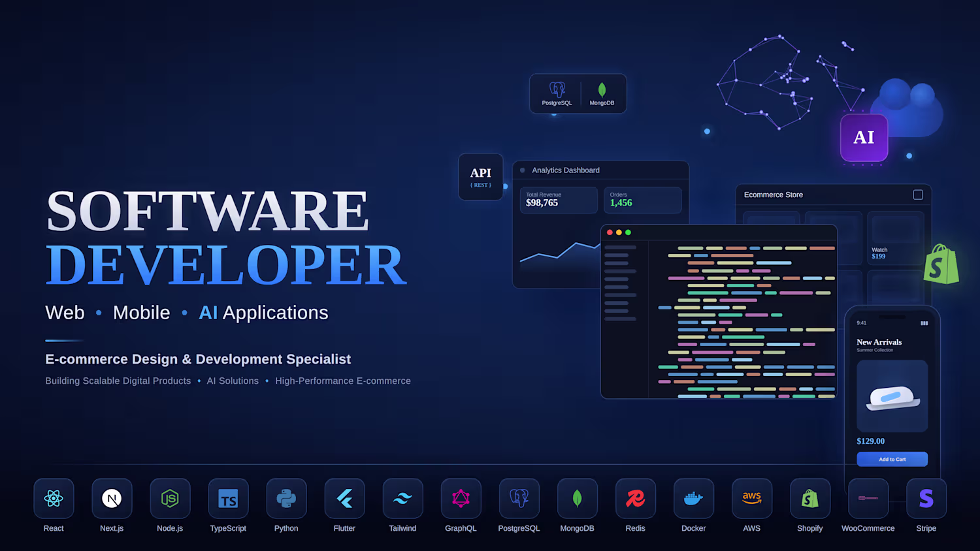Image resolution: width=980 pixels, height=551 pixels.
Task: Click the "AI Solutions" text
Action: 233,381
